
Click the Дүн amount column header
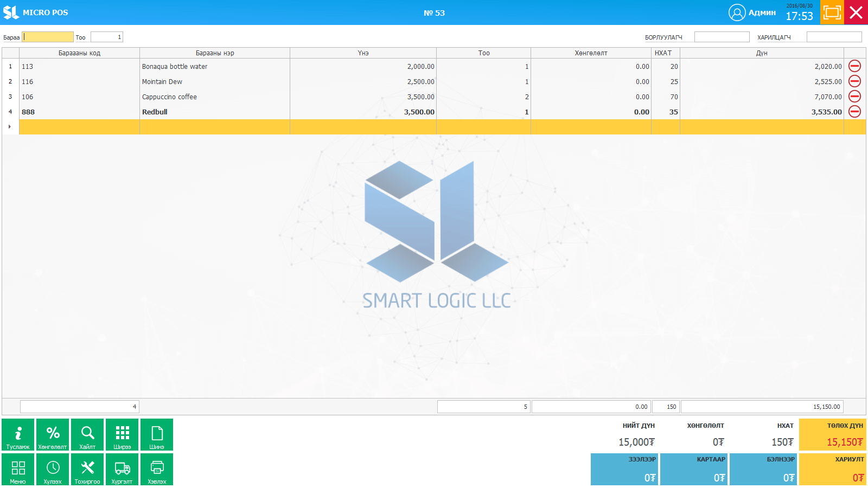click(x=762, y=53)
